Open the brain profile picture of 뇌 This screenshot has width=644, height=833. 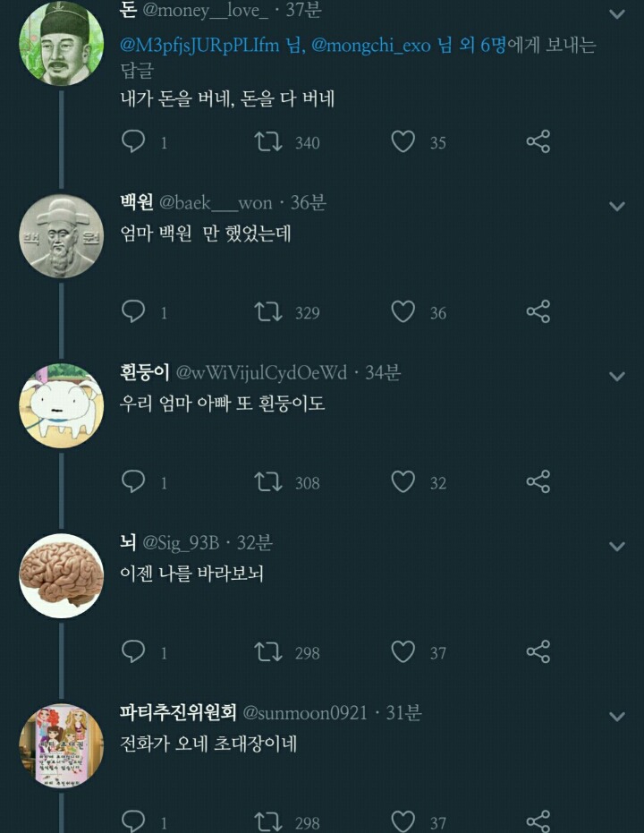pyautogui.click(x=62, y=575)
